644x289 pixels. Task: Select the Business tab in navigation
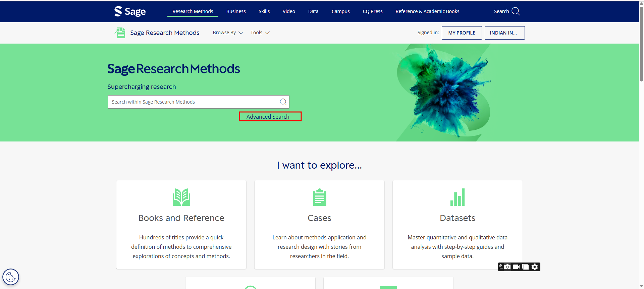236,11
